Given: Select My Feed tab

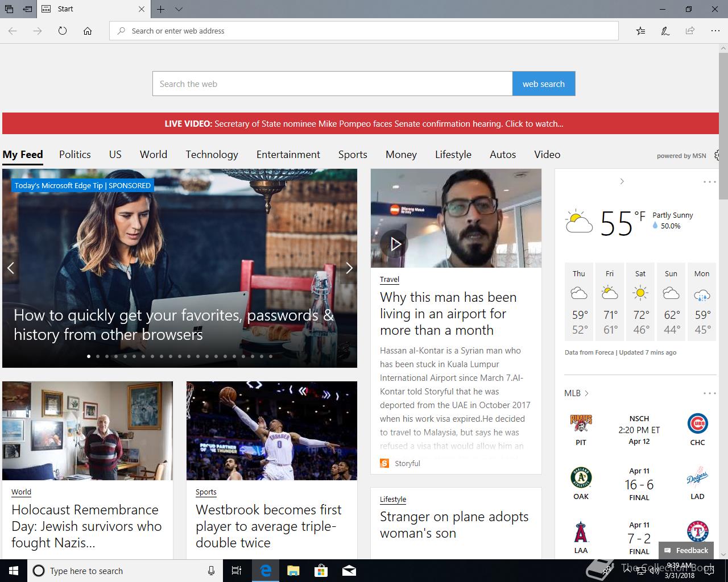Looking at the screenshot, I should (x=23, y=155).
